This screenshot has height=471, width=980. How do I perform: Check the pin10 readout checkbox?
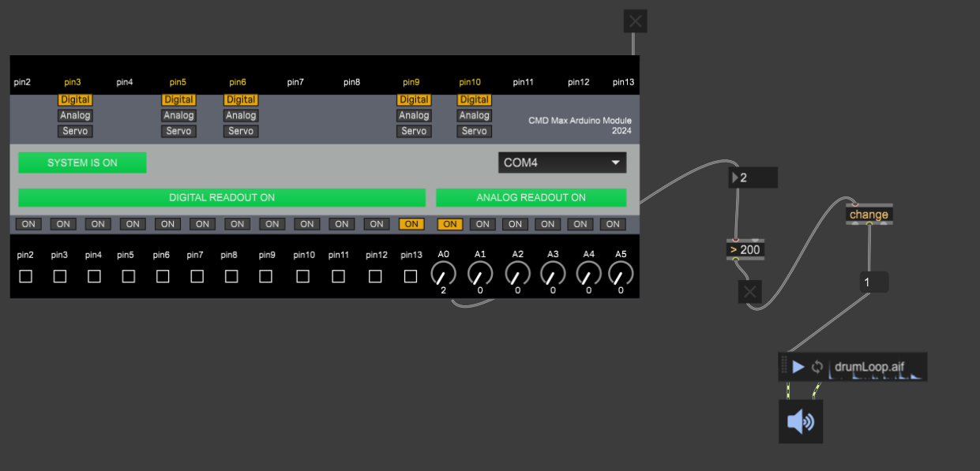302,276
